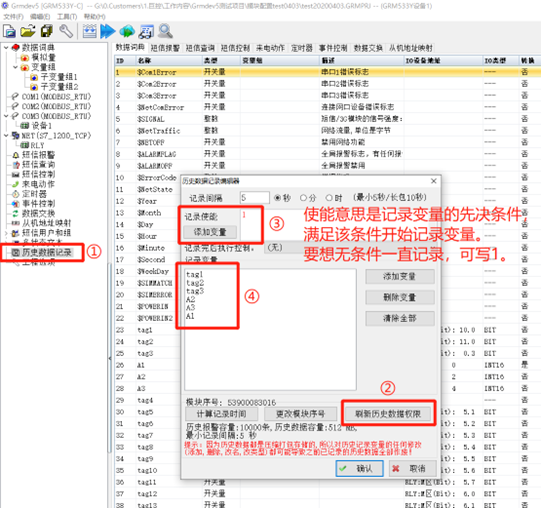
Task: Click the port icon beside COM1(MODBUS_RTU)
Action: (15, 96)
